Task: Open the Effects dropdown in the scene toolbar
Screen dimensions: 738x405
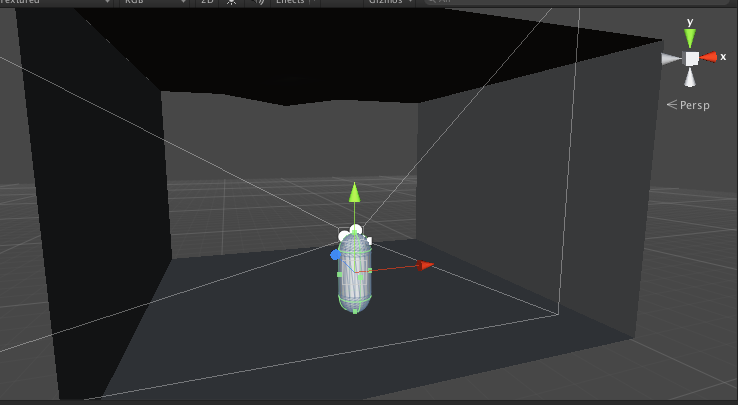Action: tap(296, 2)
